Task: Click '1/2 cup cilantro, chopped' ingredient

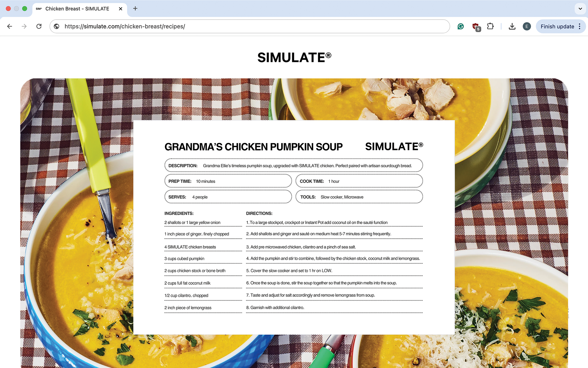Action: click(x=186, y=295)
